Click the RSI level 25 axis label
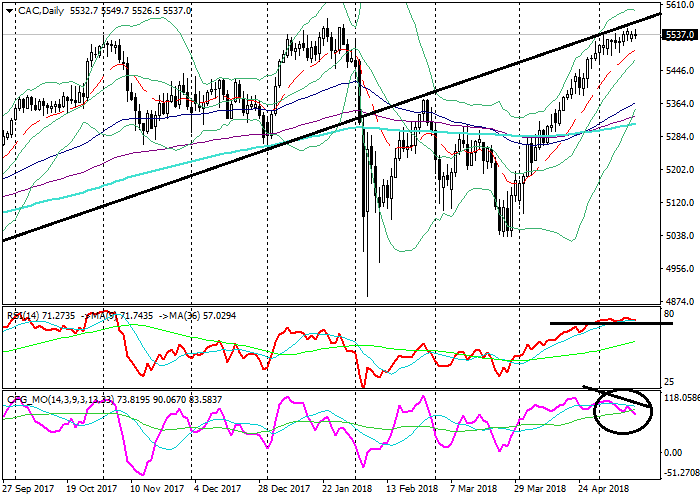 [x=669, y=382]
